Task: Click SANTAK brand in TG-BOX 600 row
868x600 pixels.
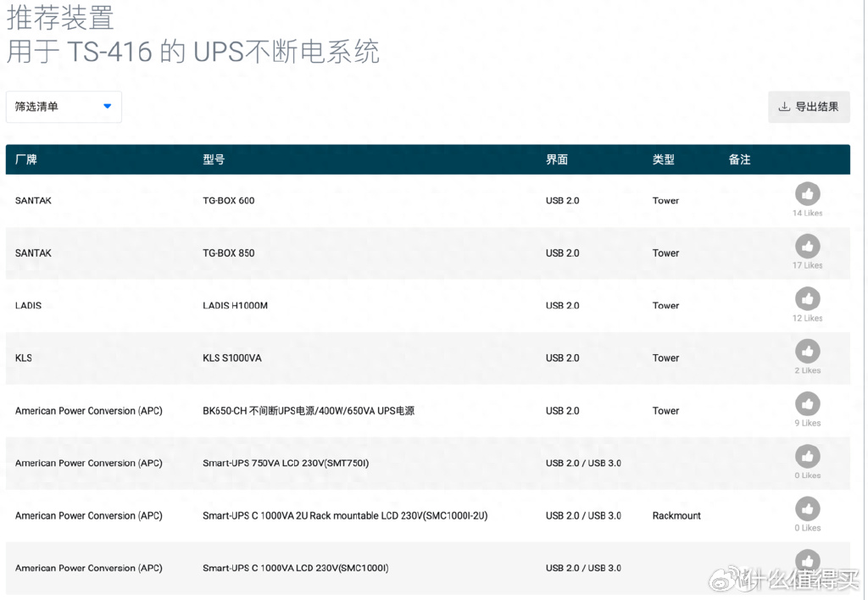Action: coord(33,200)
